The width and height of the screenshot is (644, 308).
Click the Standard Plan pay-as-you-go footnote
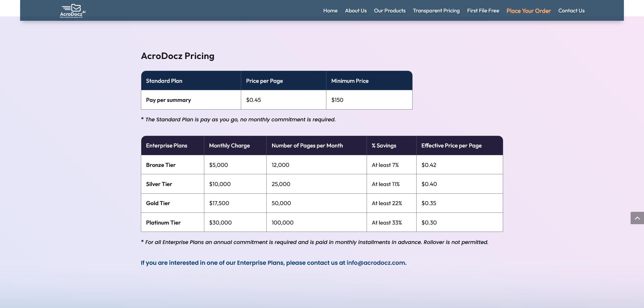[x=238, y=120]
